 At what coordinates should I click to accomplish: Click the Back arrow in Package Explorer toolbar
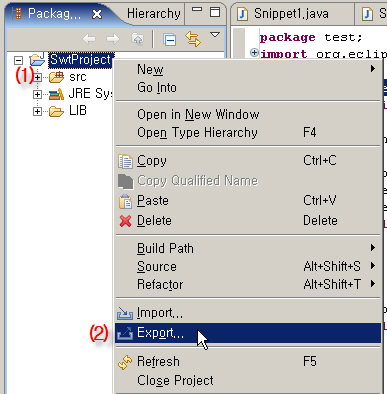[89, 39]
